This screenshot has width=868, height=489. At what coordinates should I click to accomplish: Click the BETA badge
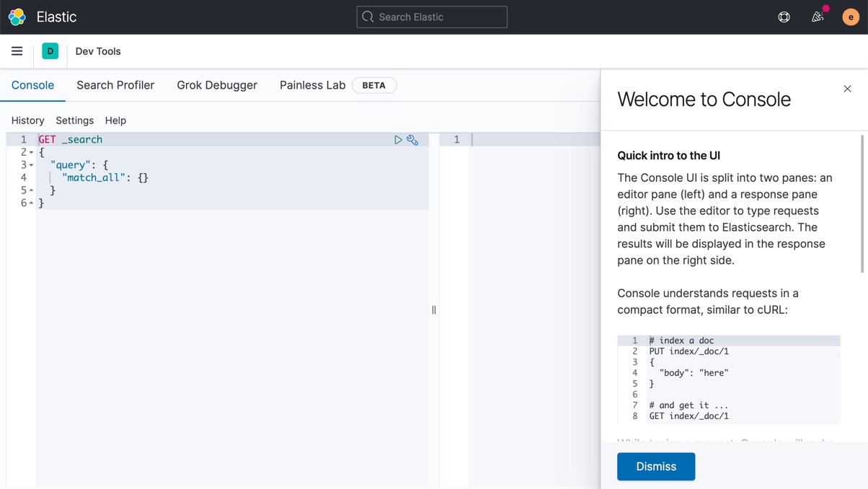pyautogui.click(x=374, y=85)
